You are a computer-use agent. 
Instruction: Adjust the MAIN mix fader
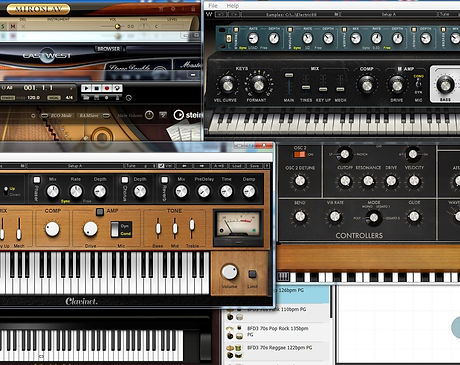pos(289,75)
